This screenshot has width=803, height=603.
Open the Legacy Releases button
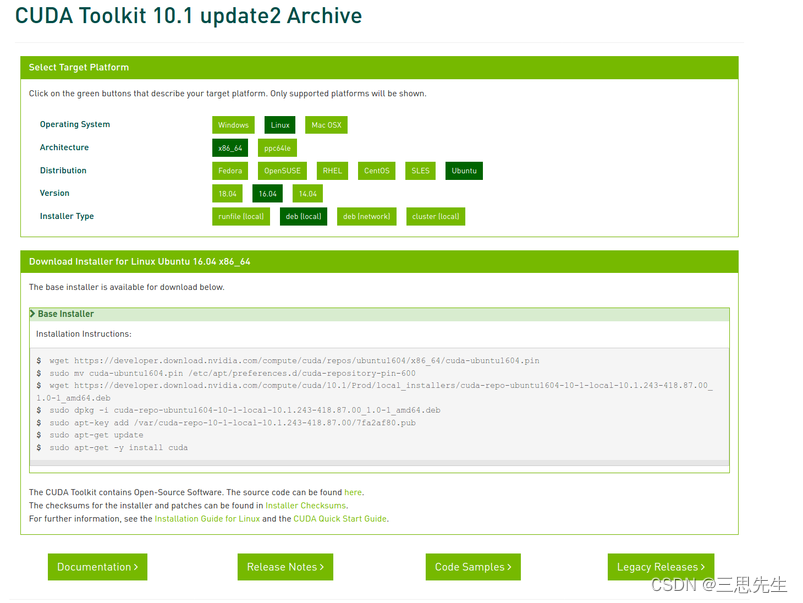point(661,567)
